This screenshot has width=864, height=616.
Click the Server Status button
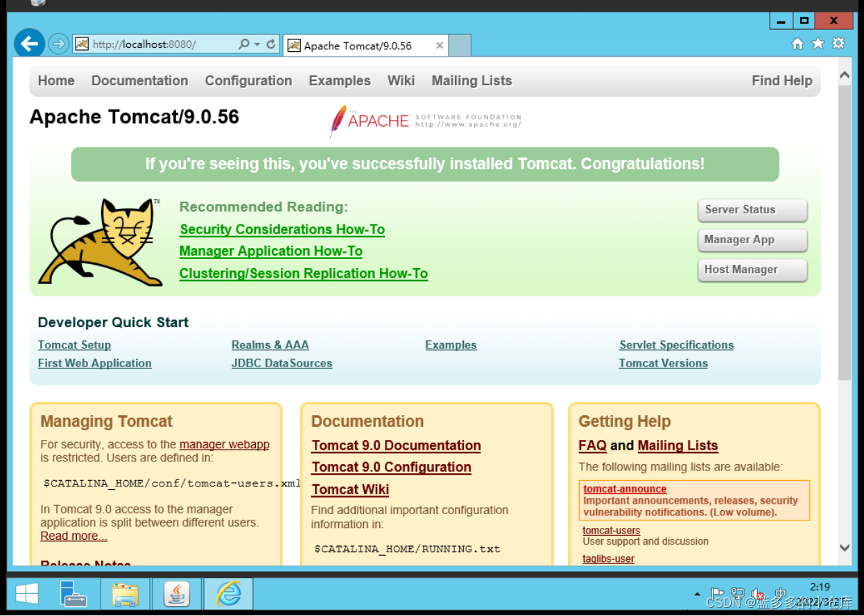click(x=752, y=210)
